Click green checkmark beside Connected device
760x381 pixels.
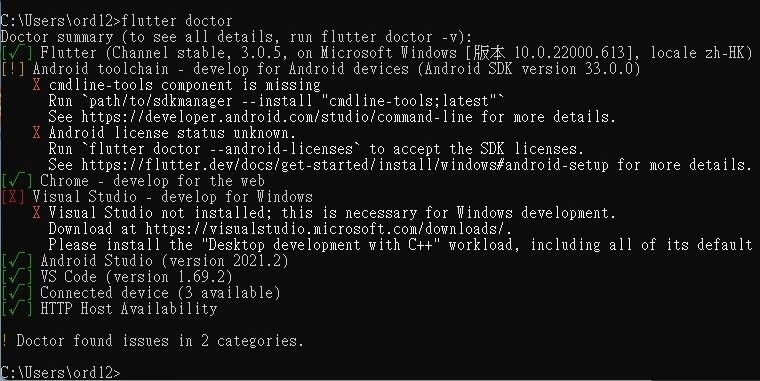click(x=16, y=292)
